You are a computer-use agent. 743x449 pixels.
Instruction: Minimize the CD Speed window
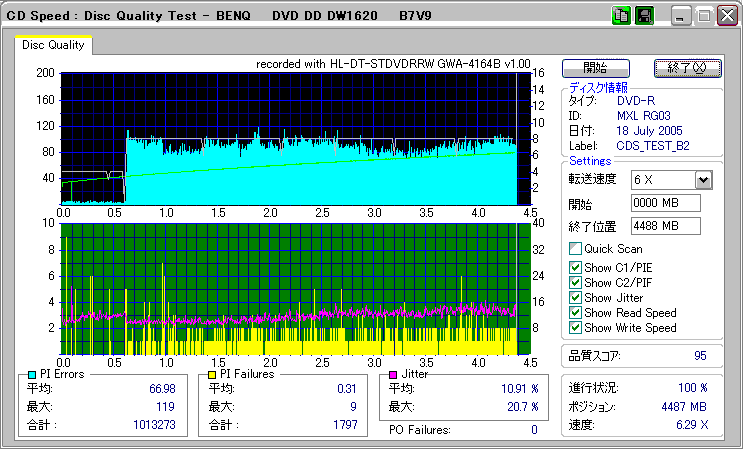681,16
